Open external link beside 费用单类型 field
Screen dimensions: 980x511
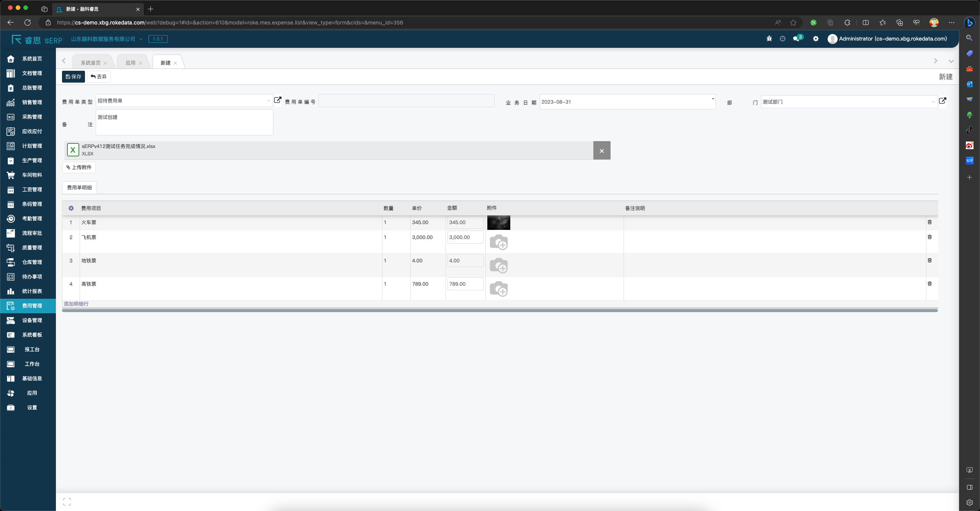278,100
